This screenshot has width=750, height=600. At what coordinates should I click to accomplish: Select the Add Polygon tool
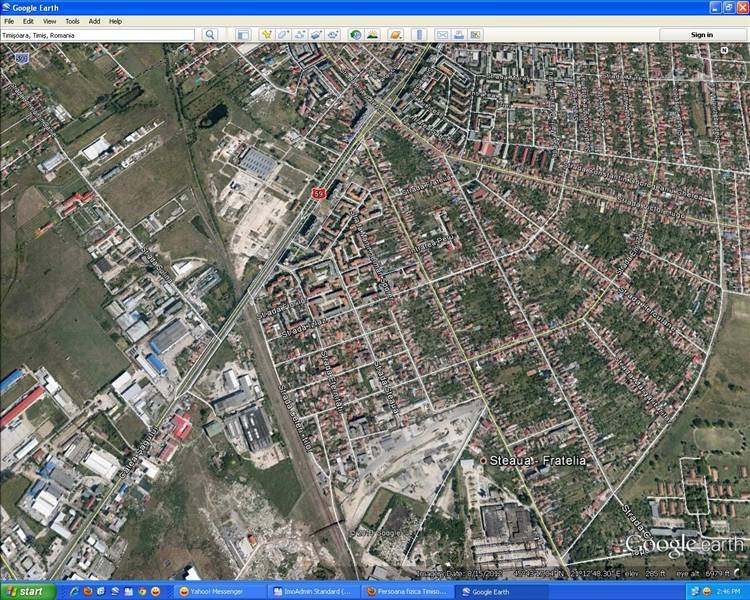pyautogui.click(x=283, y=35)
